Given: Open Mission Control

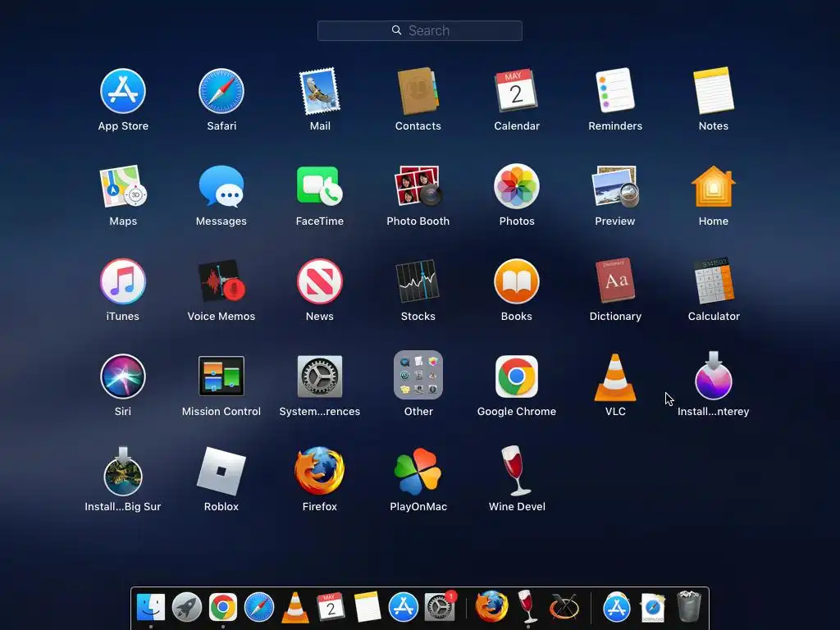Looking at the screenshot, I should [x=221, y=376].
